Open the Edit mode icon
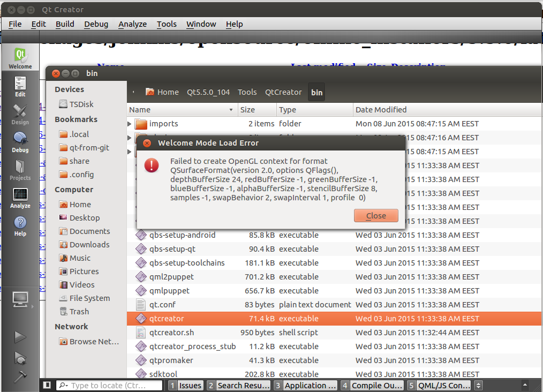The height and width of the screenshot is (392, 543). 20,86
